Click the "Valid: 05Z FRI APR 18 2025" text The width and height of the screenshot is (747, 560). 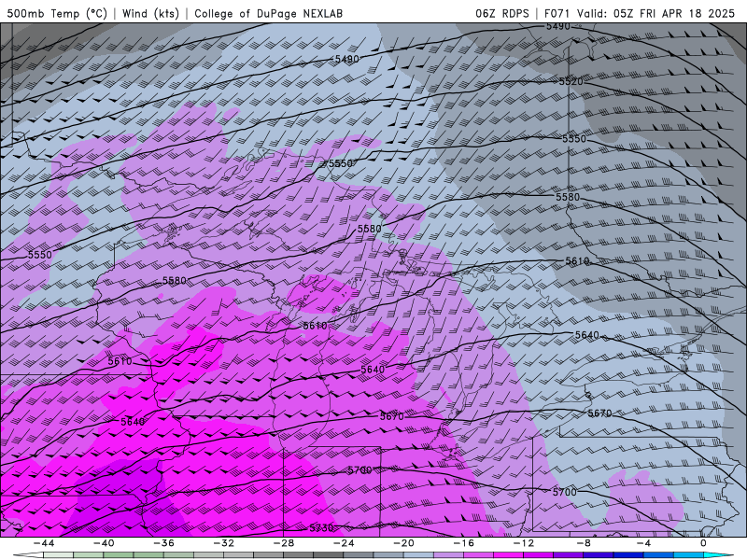[x=655, y=13]
